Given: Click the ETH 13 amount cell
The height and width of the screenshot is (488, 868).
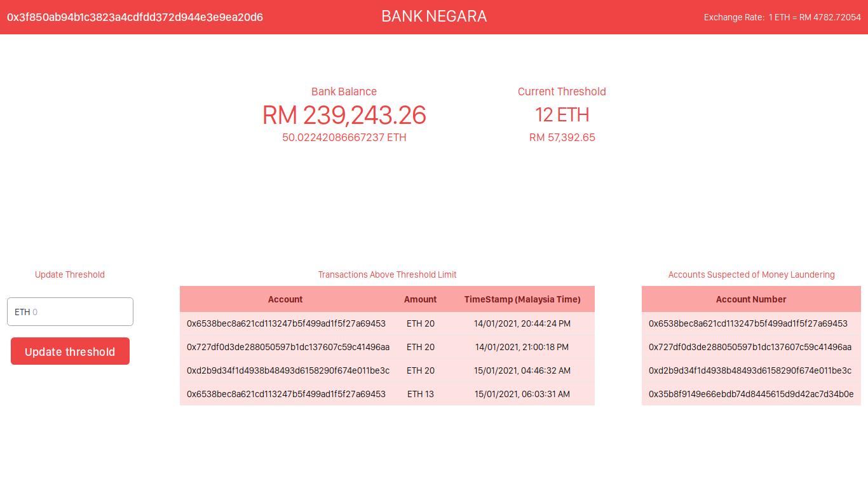Looking at the screenshot, I should tap(420, 394).
